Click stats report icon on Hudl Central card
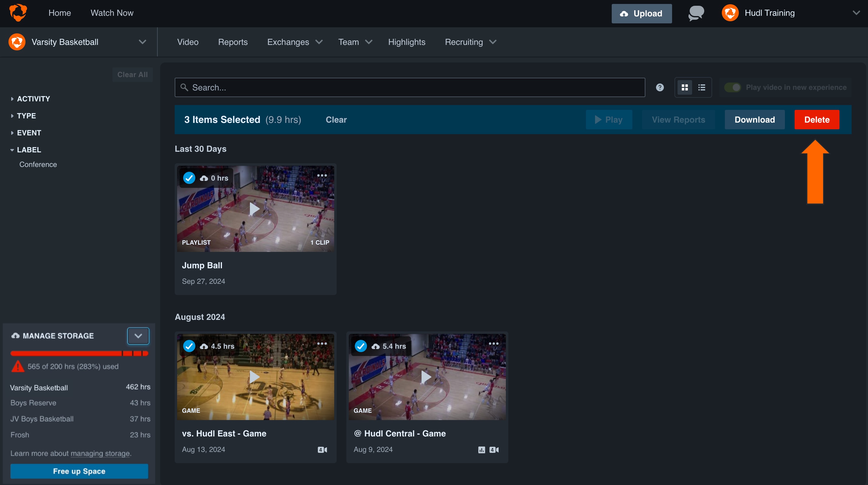The width and height of the screenshot is (868, 485). [482, 449]
